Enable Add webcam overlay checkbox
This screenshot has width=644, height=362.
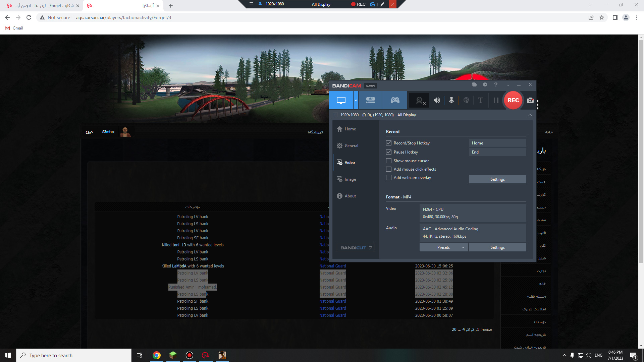point(389,178)
